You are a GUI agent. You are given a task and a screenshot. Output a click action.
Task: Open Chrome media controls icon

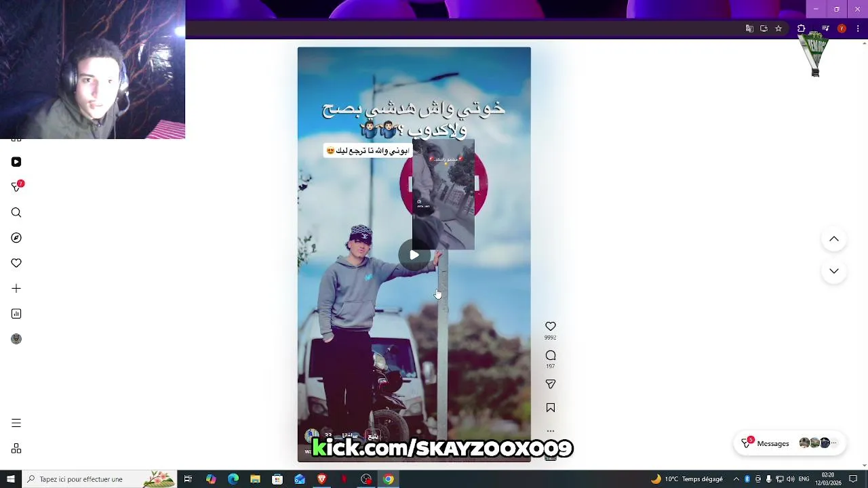pyautogui.click(x=825, y=28)
